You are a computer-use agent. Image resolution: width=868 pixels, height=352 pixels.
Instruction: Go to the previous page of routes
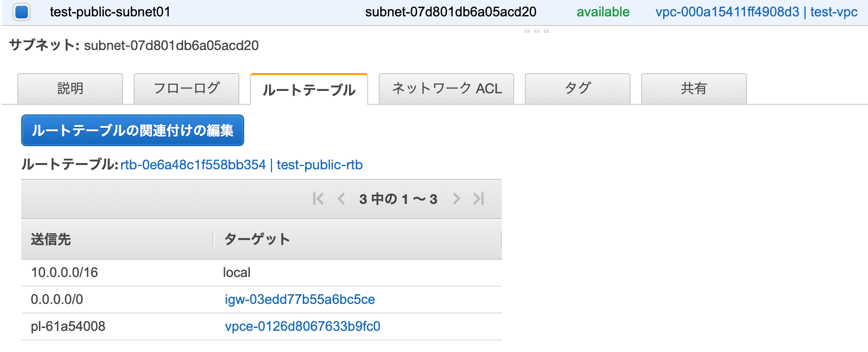(x=341, y=199)
